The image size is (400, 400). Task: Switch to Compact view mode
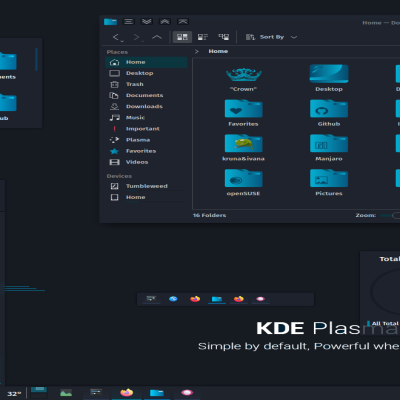click(203, 37)
